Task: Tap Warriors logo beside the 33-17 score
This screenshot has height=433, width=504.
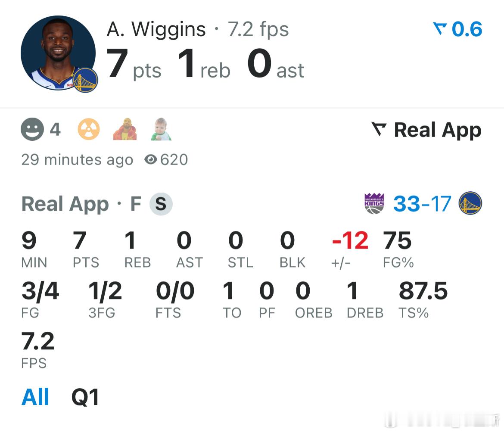Action: (x=470, y=203)
